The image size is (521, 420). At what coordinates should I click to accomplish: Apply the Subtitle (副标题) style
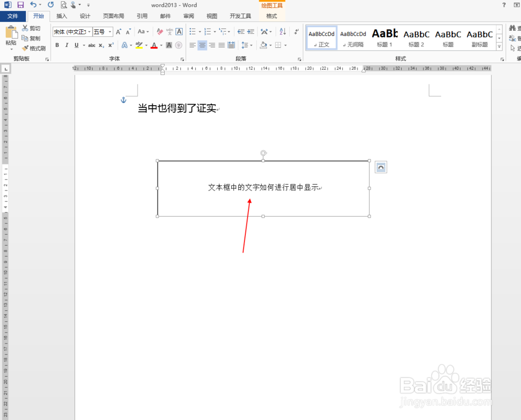point(479,38)
